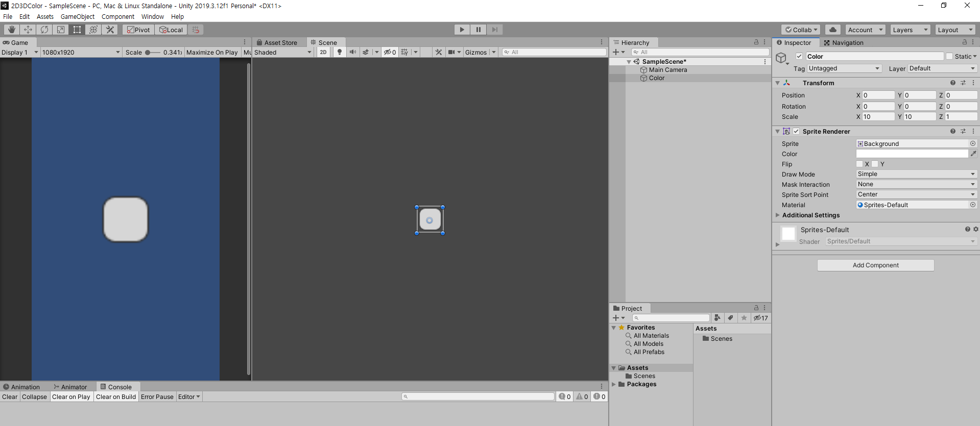Viewport: 980px width, 426px height.
Task: Toggle scene effects icon
Action: point(366,52)
